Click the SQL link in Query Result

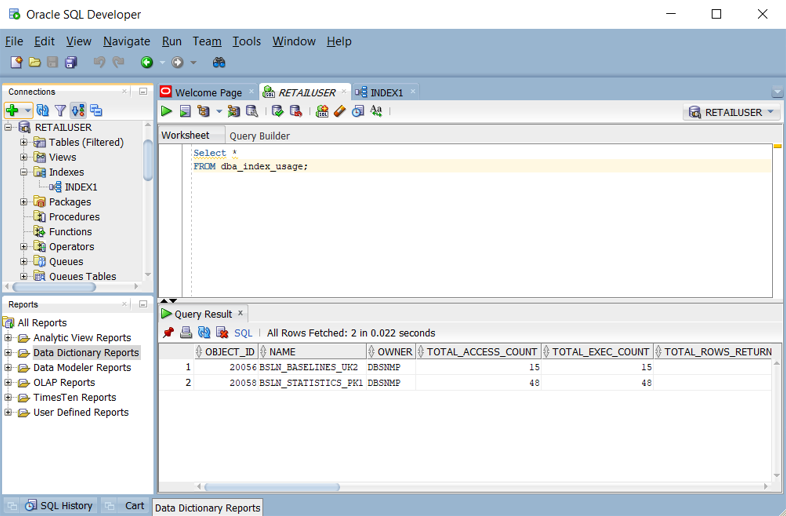click(x=243, y=333)
